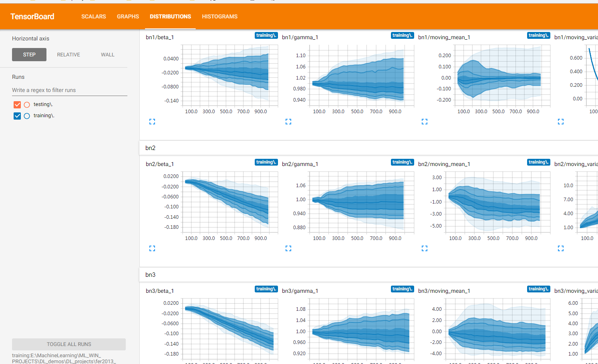The height and width of the screenshot is (364, 598).
Task: Open the GRAPHS view
Action: pos(128,16)
